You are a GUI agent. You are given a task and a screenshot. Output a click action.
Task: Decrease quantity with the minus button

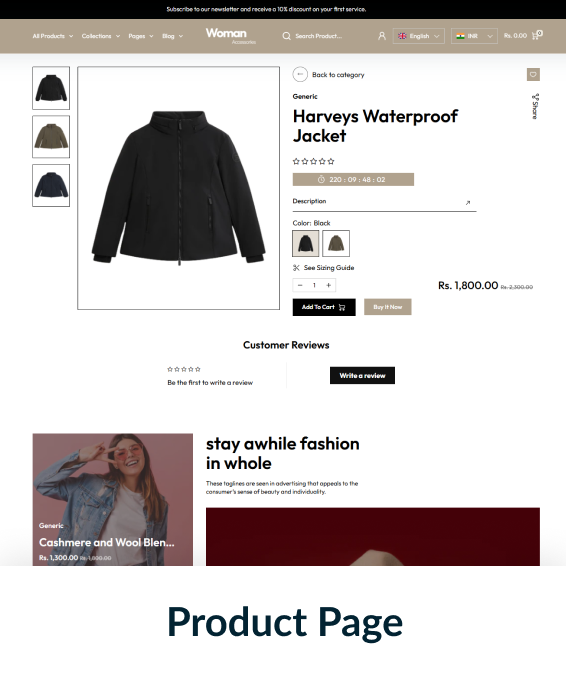coord(300,285)
